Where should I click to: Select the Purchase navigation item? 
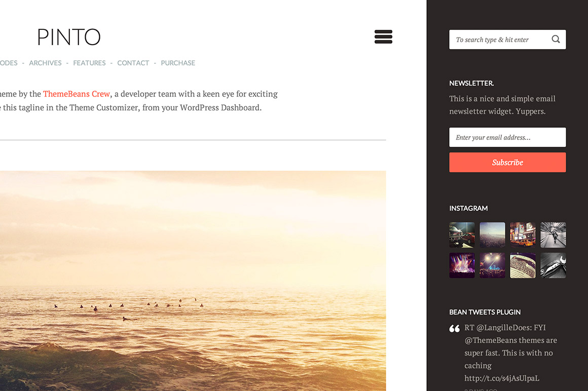point(178,63)
